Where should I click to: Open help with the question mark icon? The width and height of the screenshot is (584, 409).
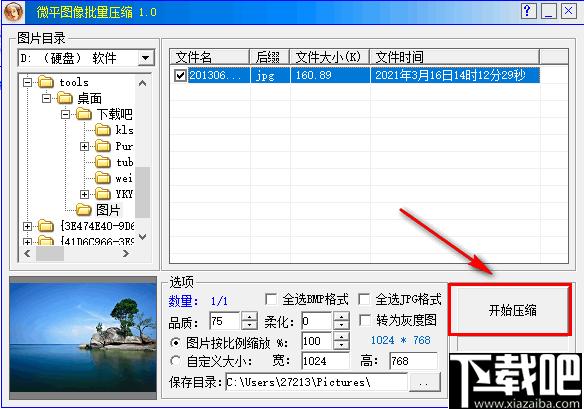pyautogui.click(x=528, y=11)
